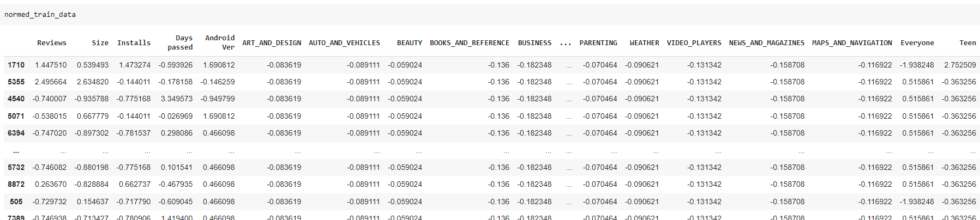Click the Everyone column header

click(917, 43)
